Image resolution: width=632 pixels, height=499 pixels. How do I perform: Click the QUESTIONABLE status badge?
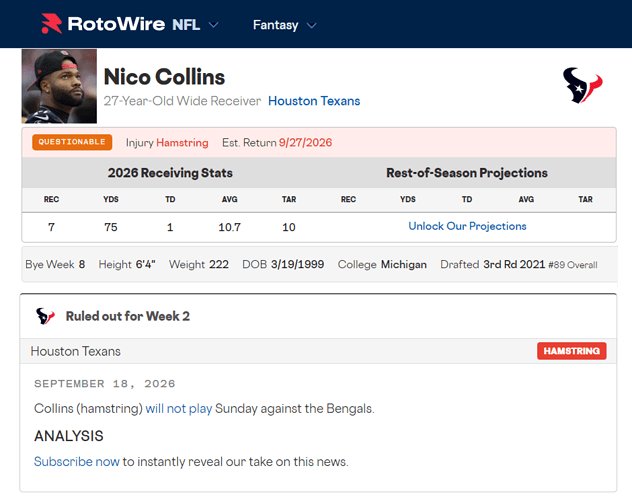pos(72,142)
